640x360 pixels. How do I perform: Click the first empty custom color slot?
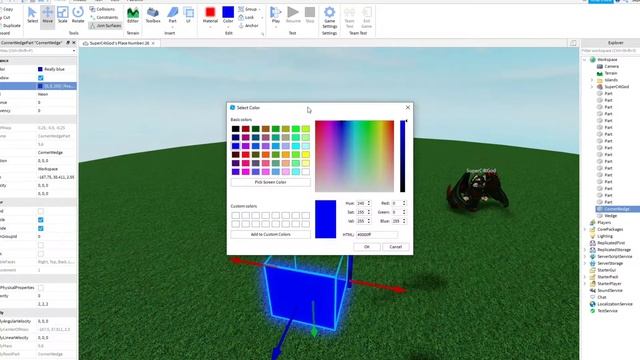pos(236,215)
